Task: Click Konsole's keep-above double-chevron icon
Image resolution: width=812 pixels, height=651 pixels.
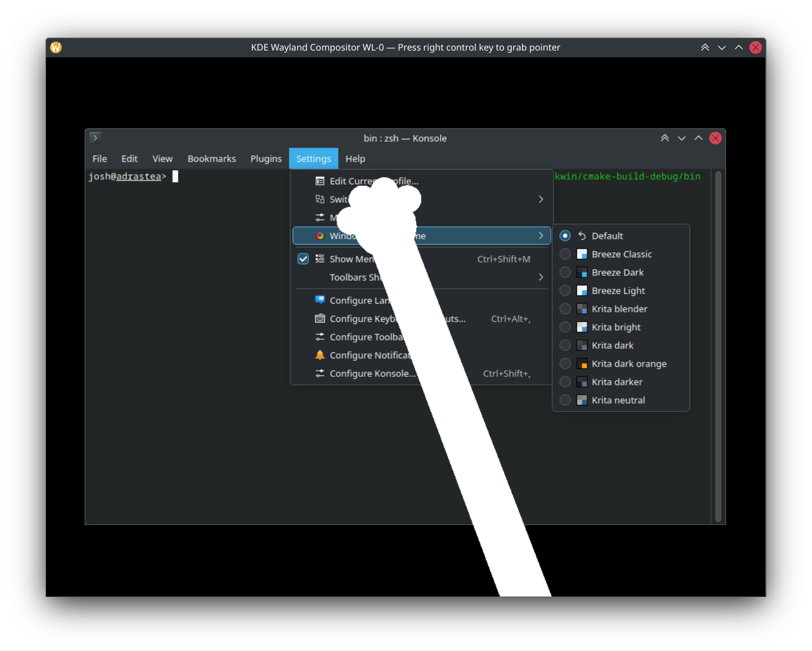Action: click(665, 138)
